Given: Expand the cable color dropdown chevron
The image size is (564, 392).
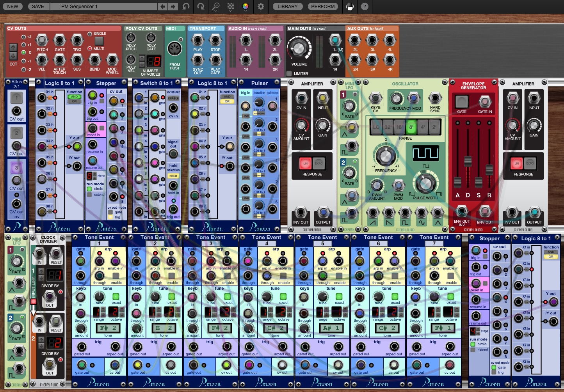Looking at the screenshot, I should [246, 11].
